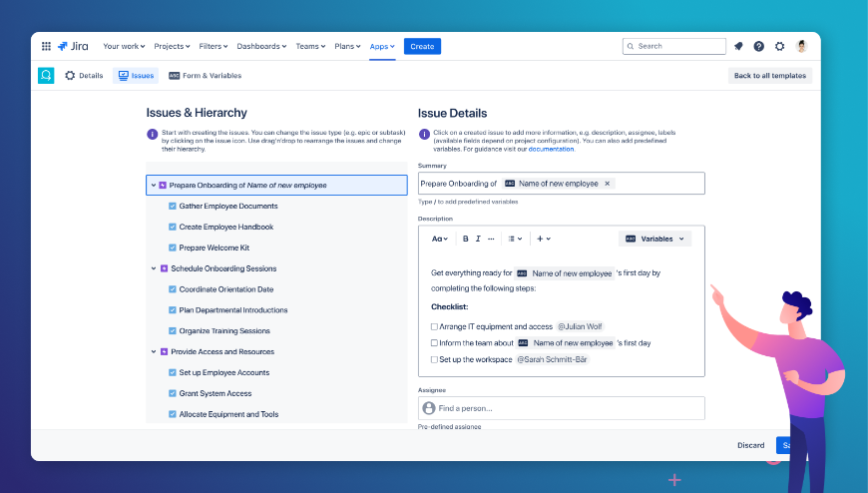Click task icon beside Organize Training Sessions
The image size is (868, 493).
(x=173, y=330)
